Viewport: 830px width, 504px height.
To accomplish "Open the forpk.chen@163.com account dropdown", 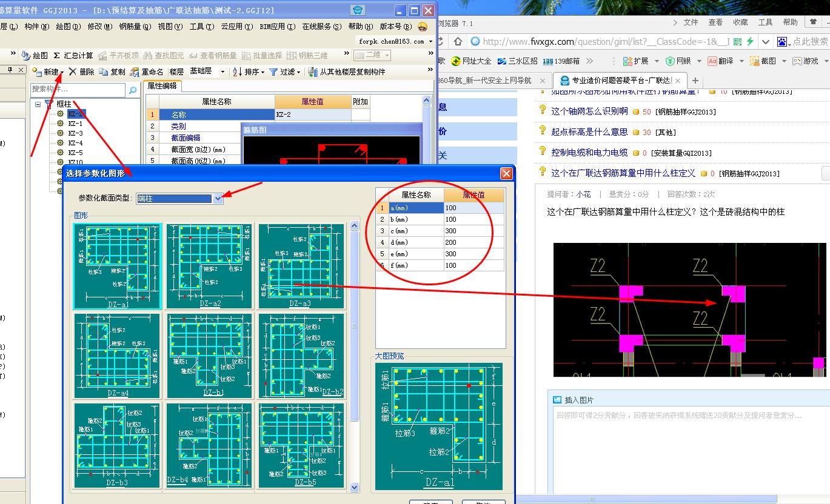I will (x=430, y=41).
